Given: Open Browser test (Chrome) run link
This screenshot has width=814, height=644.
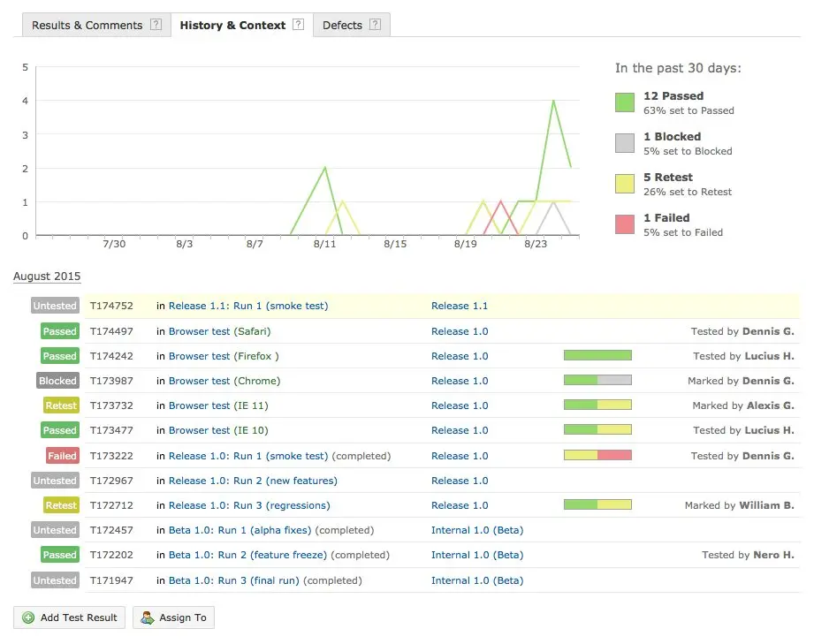Looking at the screenshot, I should point(224,381).
